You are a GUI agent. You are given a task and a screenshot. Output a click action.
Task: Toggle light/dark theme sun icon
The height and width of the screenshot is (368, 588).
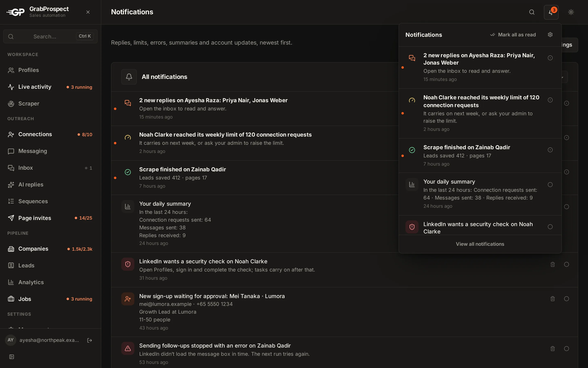[571, 12]
